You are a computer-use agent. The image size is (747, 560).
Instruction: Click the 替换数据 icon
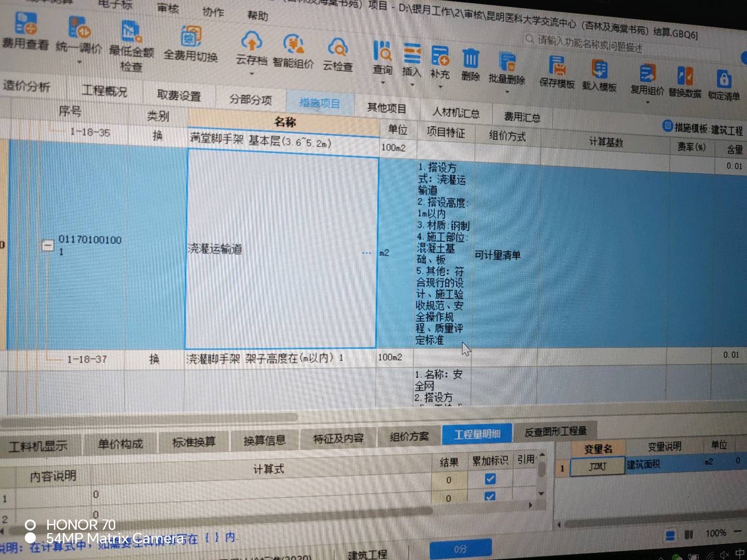(x=685, y=76)
